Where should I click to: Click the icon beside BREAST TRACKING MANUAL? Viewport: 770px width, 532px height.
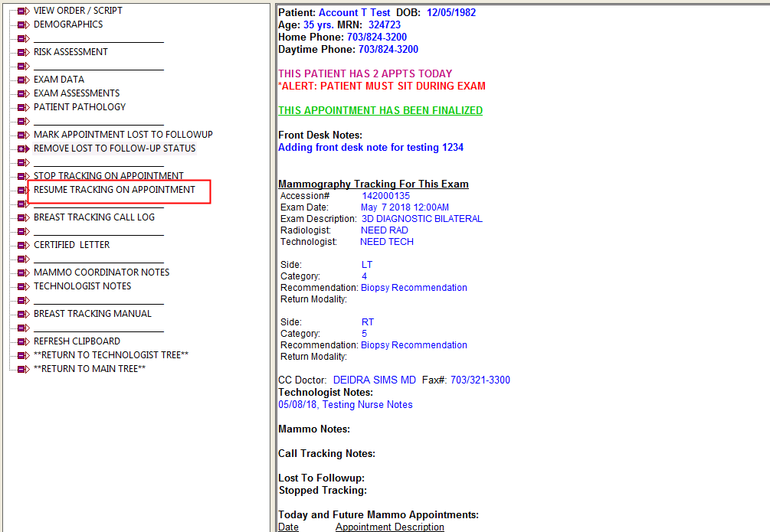(x=23, y=315)
